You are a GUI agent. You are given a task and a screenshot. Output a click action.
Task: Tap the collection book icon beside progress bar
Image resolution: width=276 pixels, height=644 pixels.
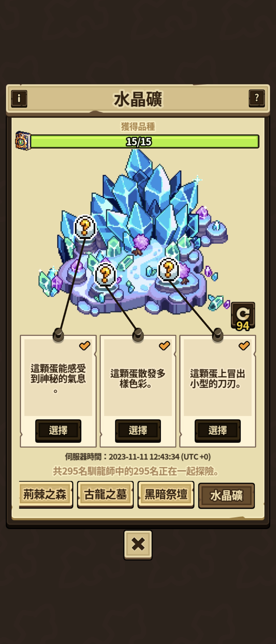tap(23, 141)
